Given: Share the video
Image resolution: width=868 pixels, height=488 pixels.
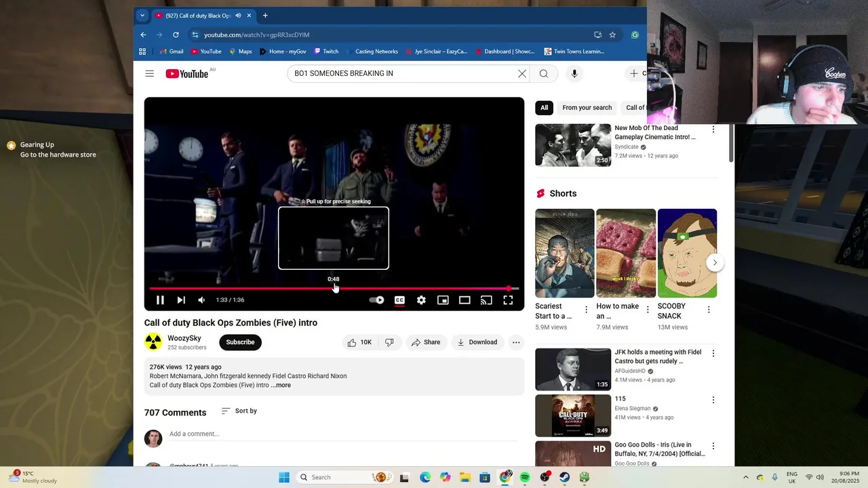Looking at the screenshot, I should [426, 342].
